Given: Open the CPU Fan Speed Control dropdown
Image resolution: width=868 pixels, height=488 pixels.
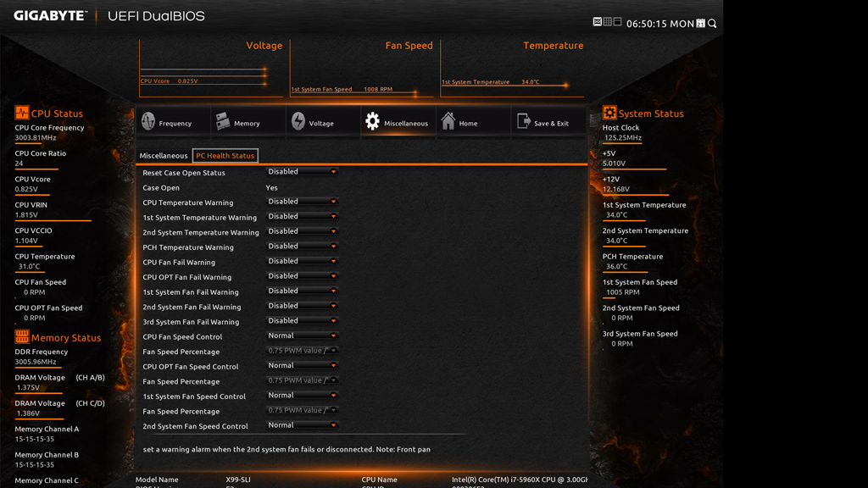Looking at the screenshot, I should tap(302, 336).
